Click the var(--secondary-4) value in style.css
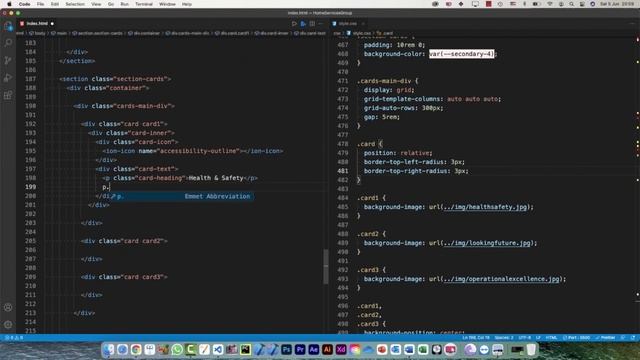640x360 pixels. click(x=461, y=54)
